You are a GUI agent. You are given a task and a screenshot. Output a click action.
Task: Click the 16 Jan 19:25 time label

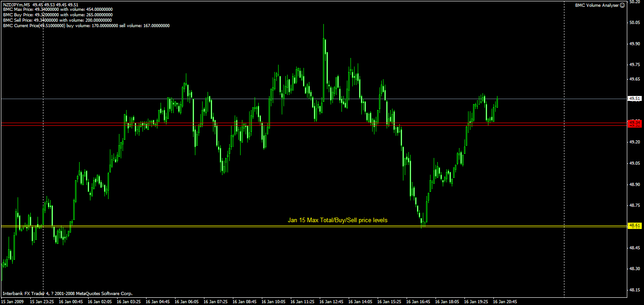click(476, 301)
